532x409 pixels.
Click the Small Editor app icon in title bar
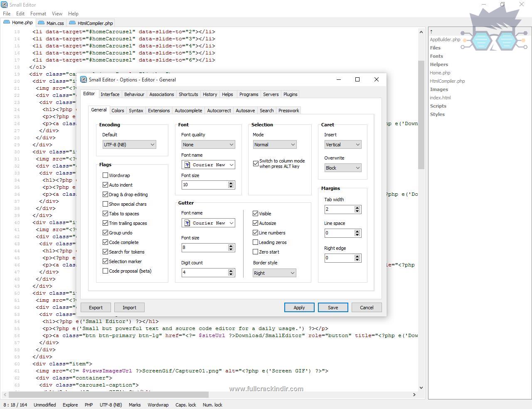tap(4, 5)
